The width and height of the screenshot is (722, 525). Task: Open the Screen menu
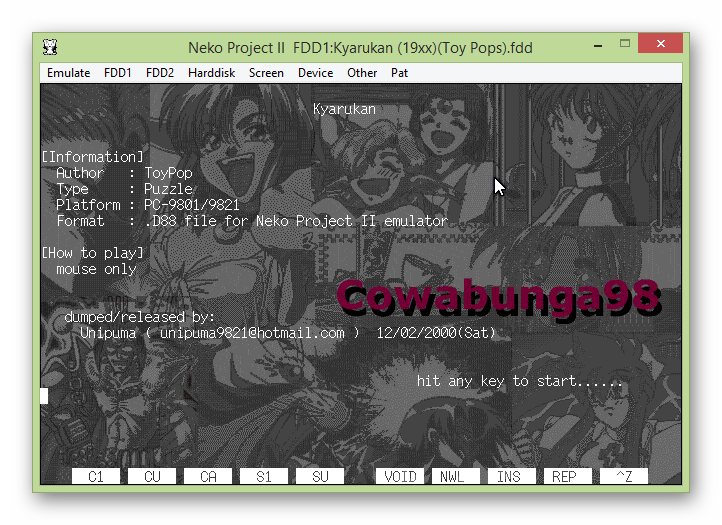pos(266,73)
